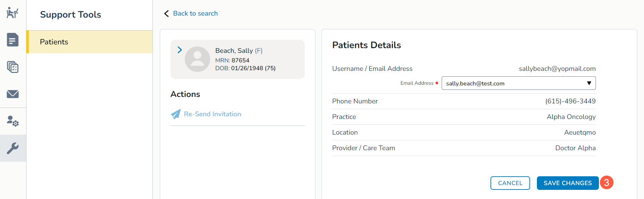Image resolution: width=644 pixels, height=199 pixels.
Task: Select the wrench Support Tools icon
Action: coord(13,148)
